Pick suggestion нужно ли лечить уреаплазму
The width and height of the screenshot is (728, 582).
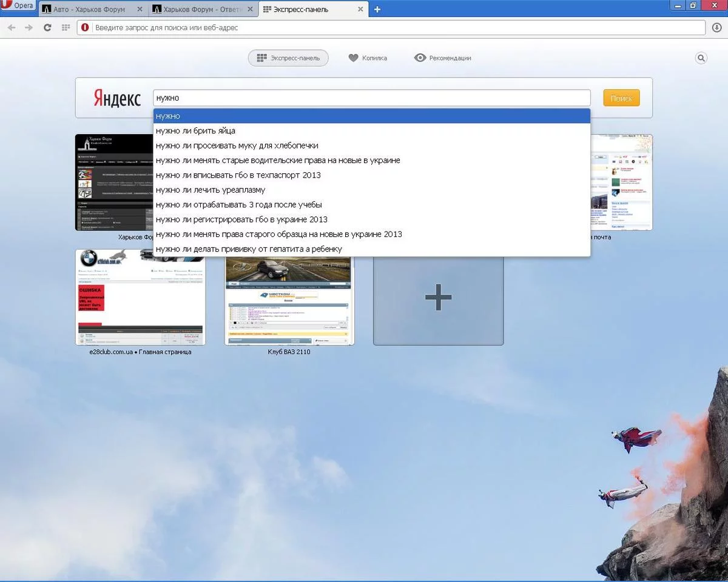tap(372, 190)
